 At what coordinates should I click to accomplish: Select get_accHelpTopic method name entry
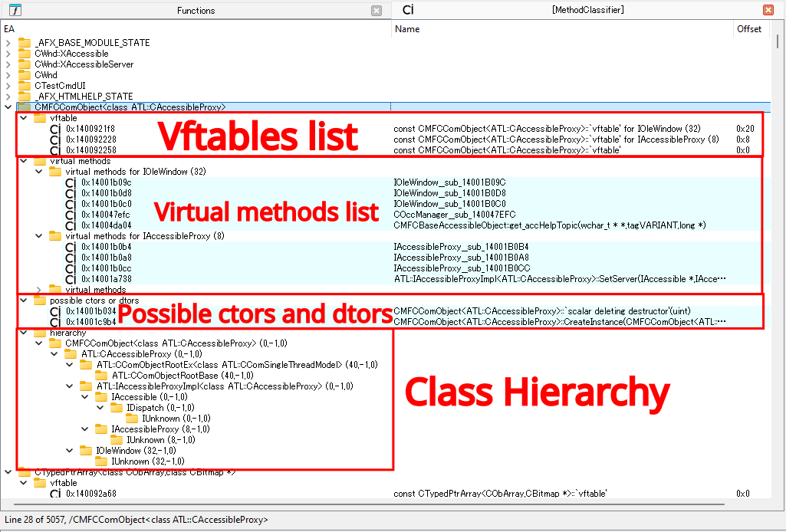click(x=549, y=225)
